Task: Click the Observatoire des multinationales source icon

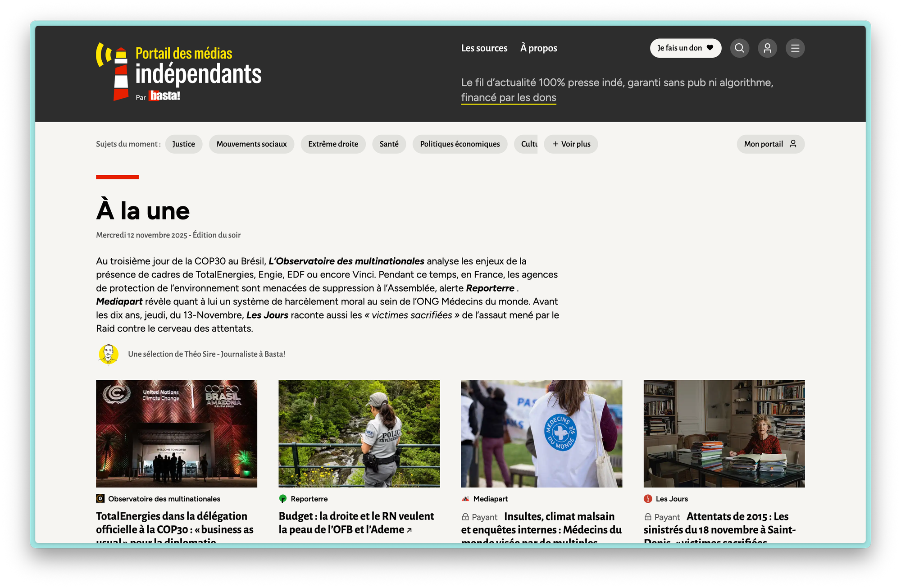Action: (100, 499)
